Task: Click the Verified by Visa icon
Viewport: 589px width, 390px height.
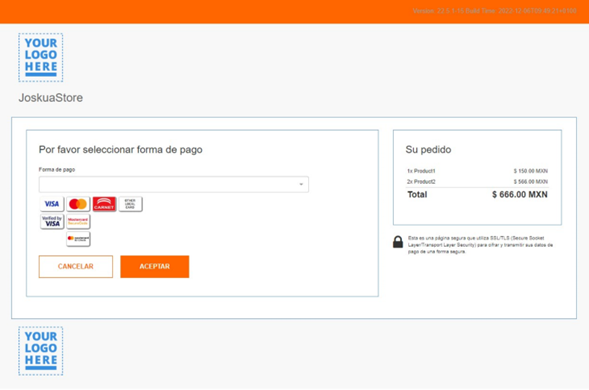Action: point(52,221)
